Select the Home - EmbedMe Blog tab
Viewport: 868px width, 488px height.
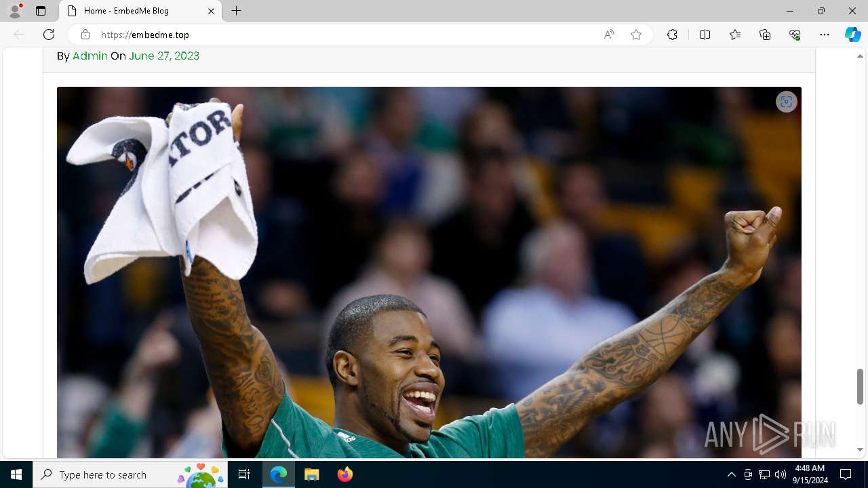tap(140, 11)
